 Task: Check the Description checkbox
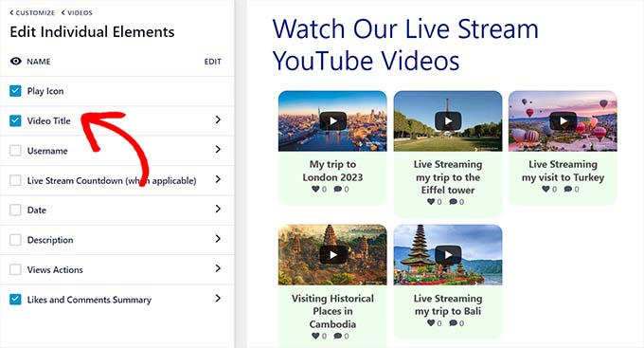[x=15, y=240]
